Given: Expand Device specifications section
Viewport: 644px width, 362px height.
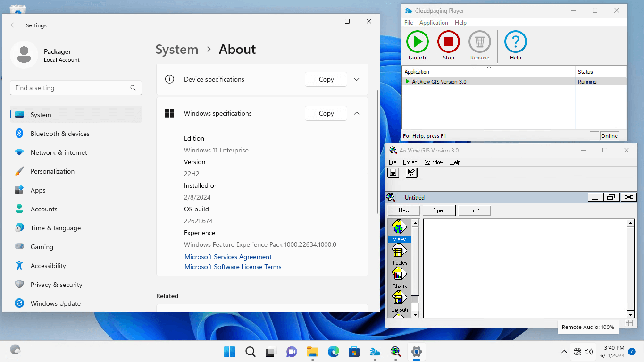Looking at the screenshot, I should (x=357, y=79).
